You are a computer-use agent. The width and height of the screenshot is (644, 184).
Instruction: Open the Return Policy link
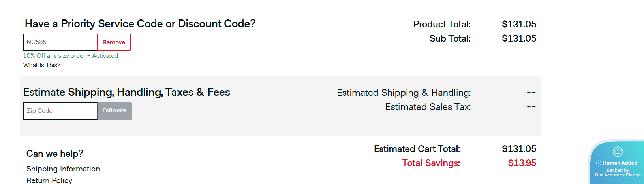[x=49, y=180]
